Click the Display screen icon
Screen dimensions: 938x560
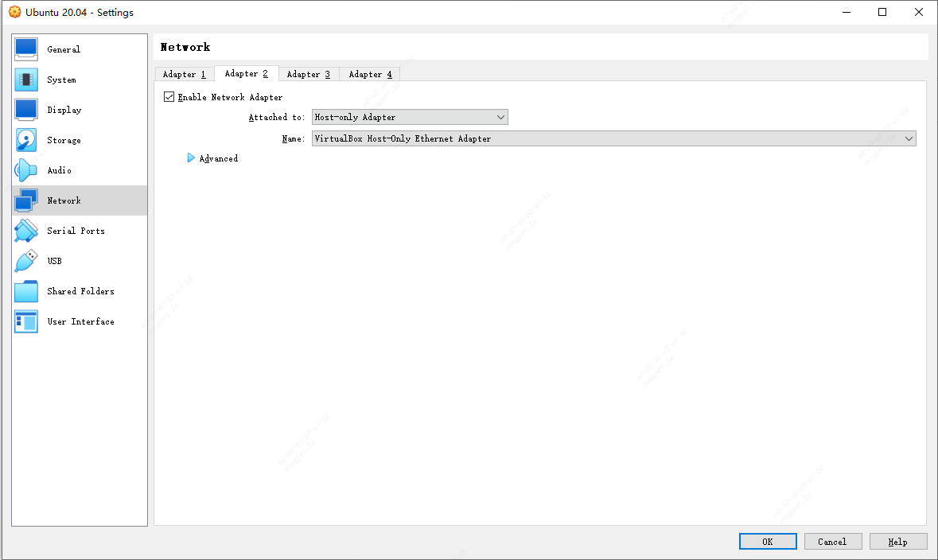(26, 110)
